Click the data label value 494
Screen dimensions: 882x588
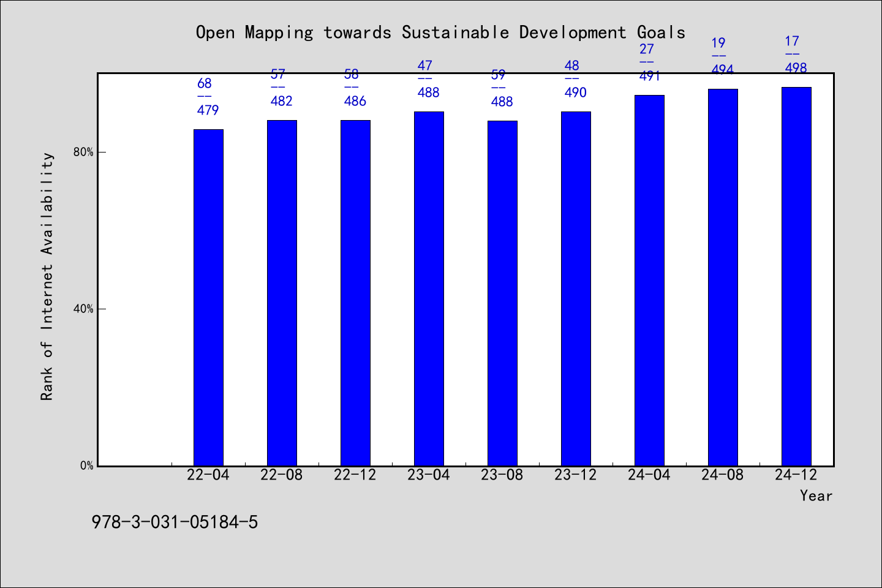point(723,70)
